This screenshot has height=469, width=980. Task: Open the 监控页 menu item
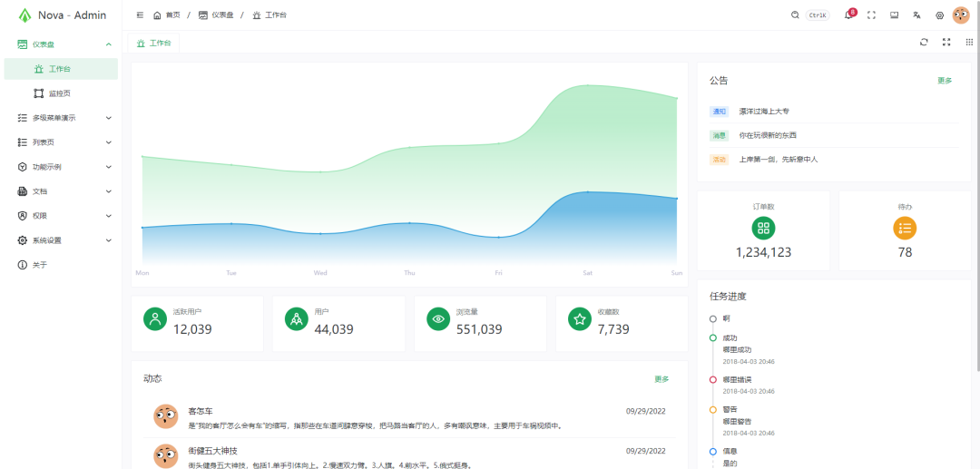pyautogui.click(x=60, y=93)
